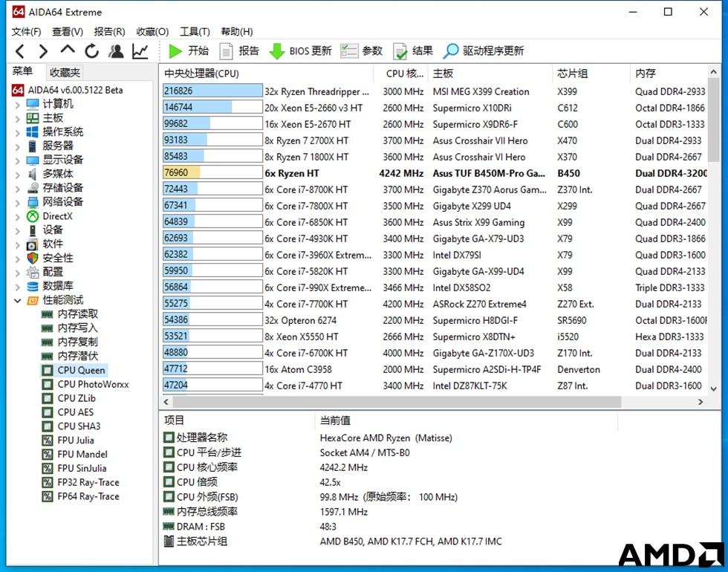Show the 结果 results button
Screen dimensions: 728x572
click(413, 51)
